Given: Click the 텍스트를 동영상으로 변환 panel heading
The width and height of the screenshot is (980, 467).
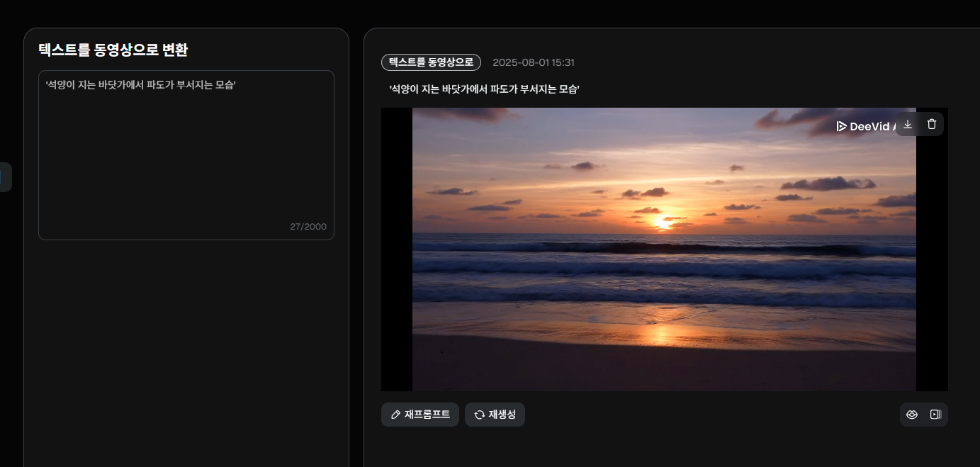Looking at the screenshot, I should [114, 51].
